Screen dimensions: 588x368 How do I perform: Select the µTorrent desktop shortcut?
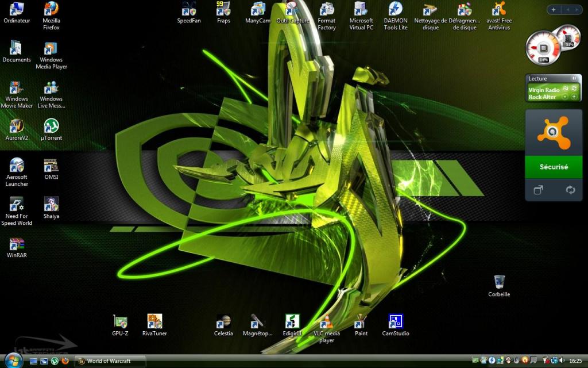click(51, 129)
